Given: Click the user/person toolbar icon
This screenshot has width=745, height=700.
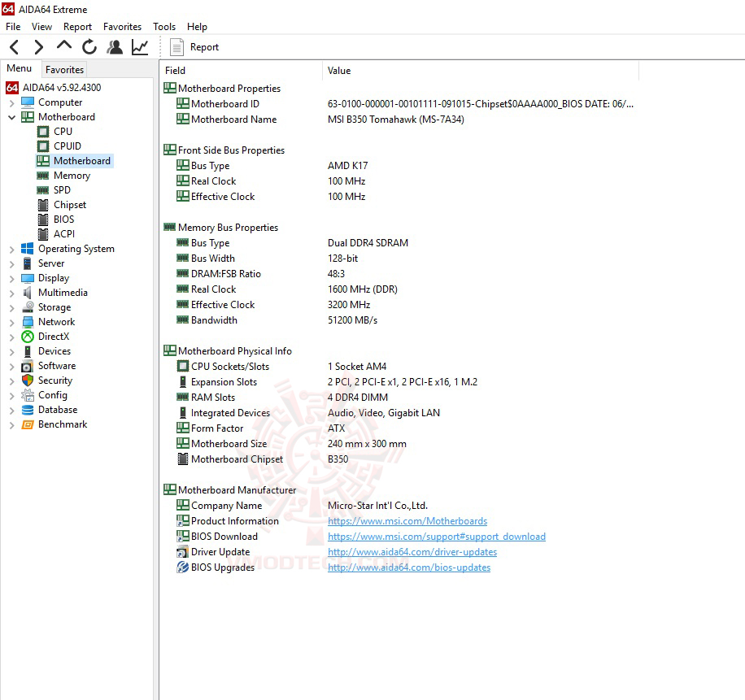Looking at the screenshot, I should click(x=115, y=47).
